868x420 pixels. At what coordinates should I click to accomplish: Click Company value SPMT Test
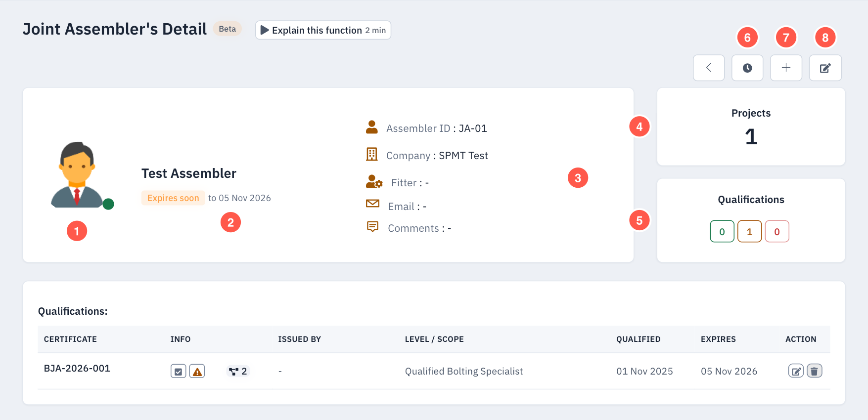(463, 156)
